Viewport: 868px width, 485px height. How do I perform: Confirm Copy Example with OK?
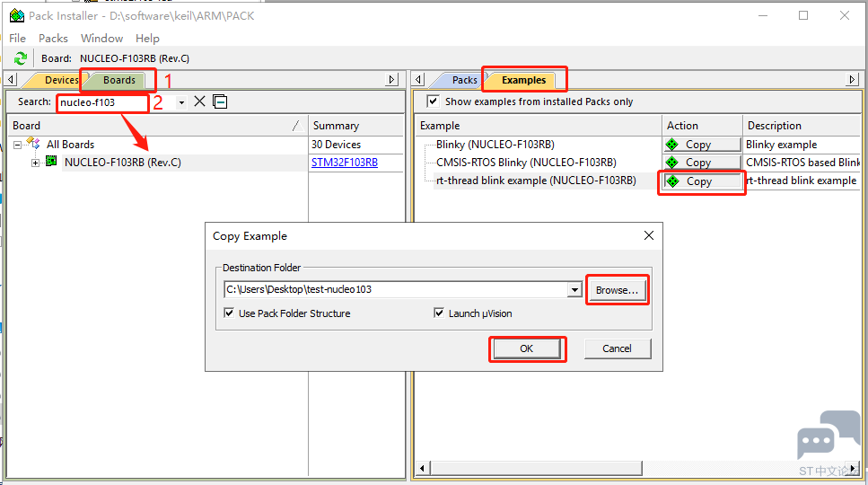pyautogui.click(x=526, y=348)
